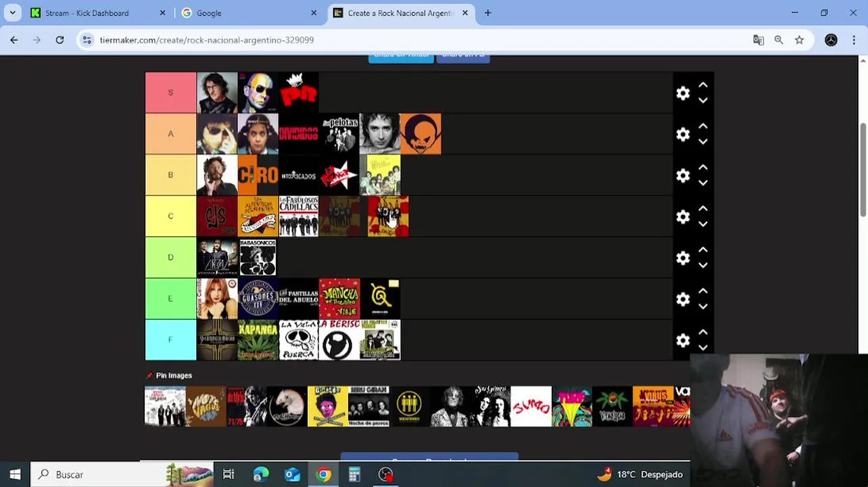Click La Beriso image in tier F
868x487 pixels.
click(339, 340)
